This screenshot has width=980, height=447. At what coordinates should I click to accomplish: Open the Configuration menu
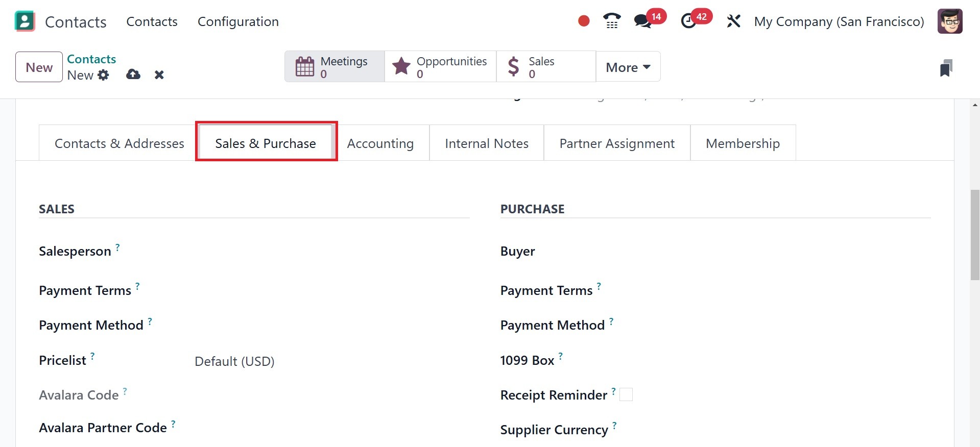tap(238, 21)
